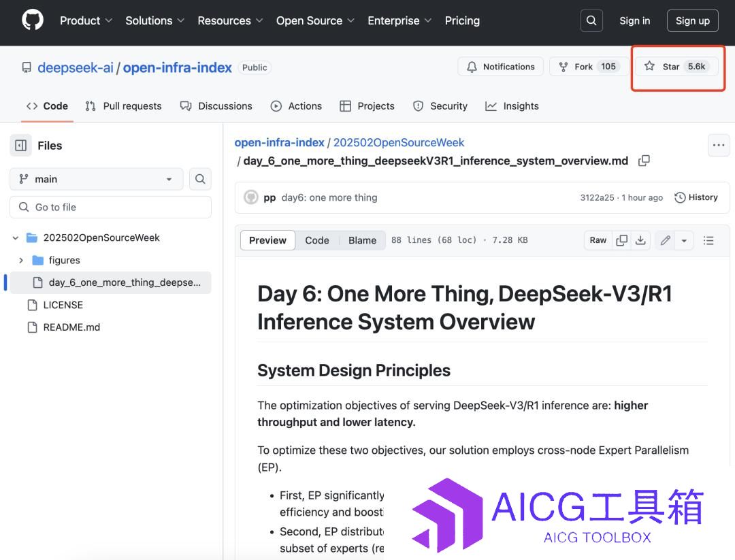This screenshot has width=735, height=560.
Task: Open the Projects tab
Action: 367,106
